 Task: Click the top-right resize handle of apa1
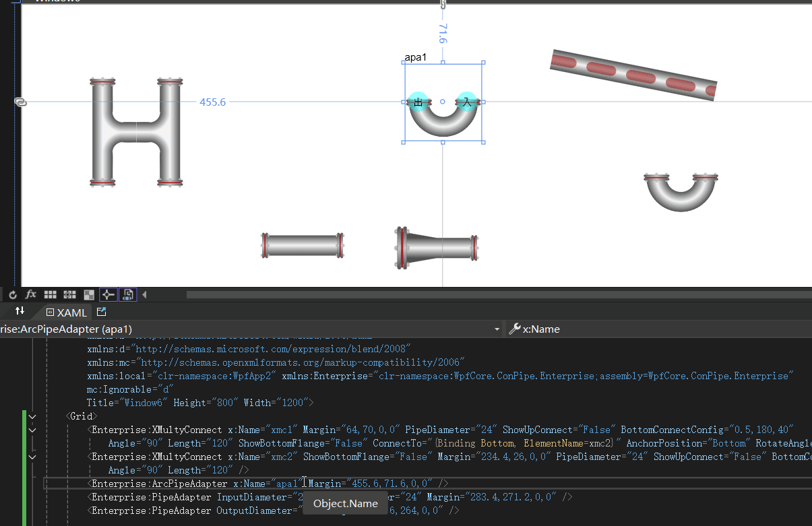(x=483, y=63)
